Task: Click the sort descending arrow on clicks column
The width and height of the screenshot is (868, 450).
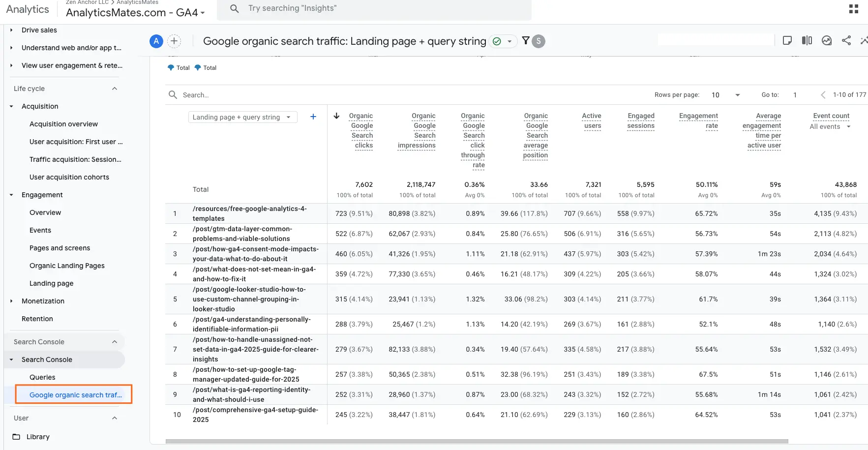Action: coord(336,116)
